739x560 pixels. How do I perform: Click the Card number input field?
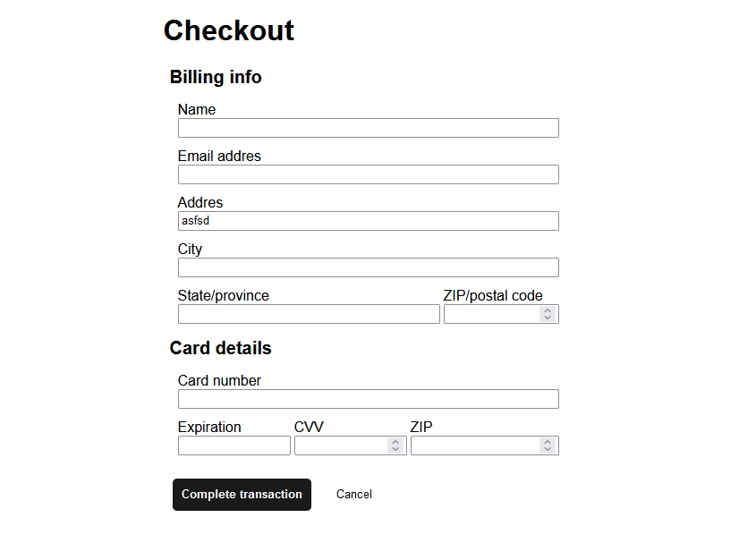(368, 399)
